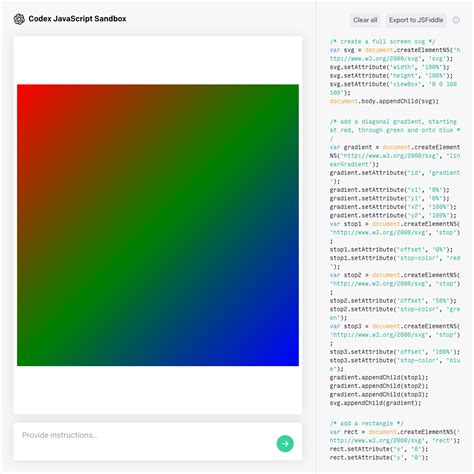
Task: Select the 'add a rectangle' comment
Action: coord(367,423)
